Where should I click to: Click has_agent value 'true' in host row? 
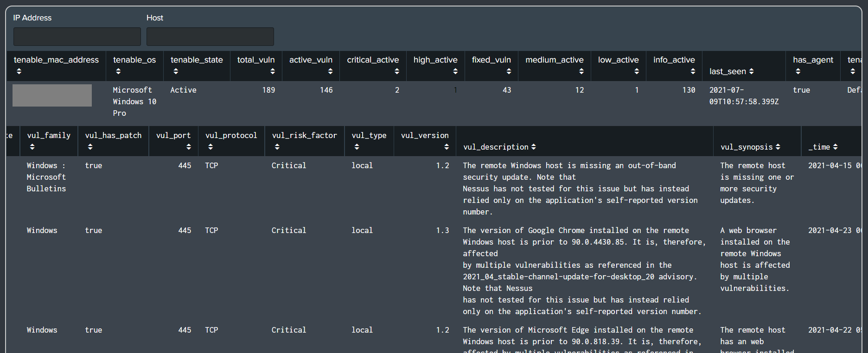pos(801,90)
